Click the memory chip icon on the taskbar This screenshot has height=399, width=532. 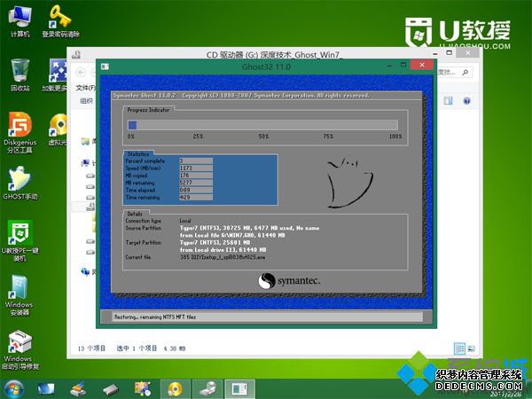(111, 389)
